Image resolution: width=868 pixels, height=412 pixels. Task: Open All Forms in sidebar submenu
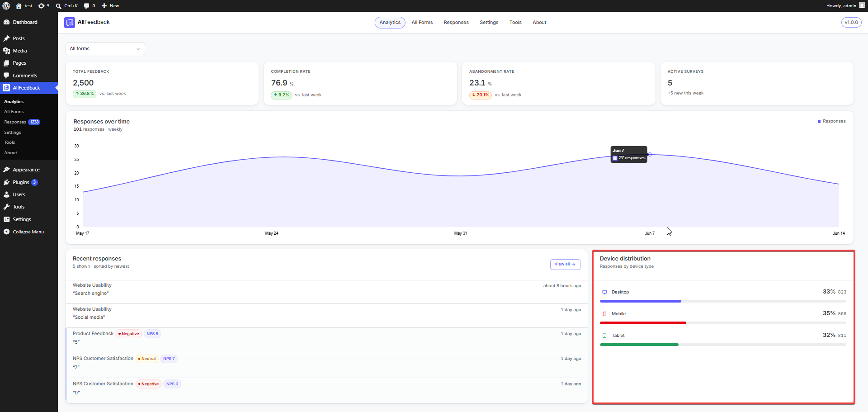[x=14, y=112]
